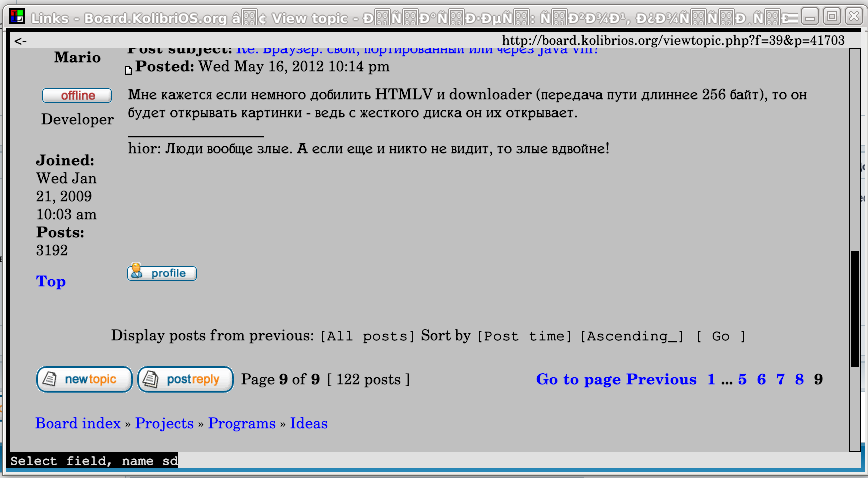Go to page 5
Viewport: 868px width, 478px height.
click(x=742, y=379)
